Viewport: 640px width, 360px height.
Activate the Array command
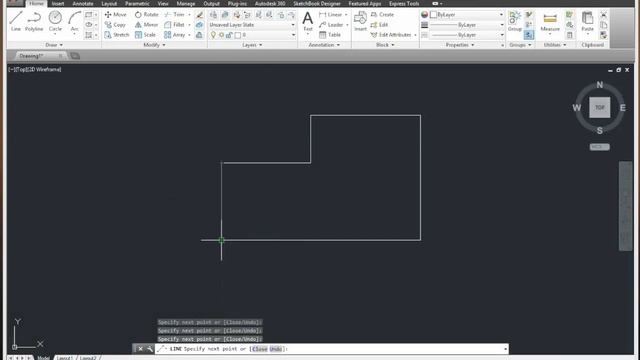(x=175, y=35)
